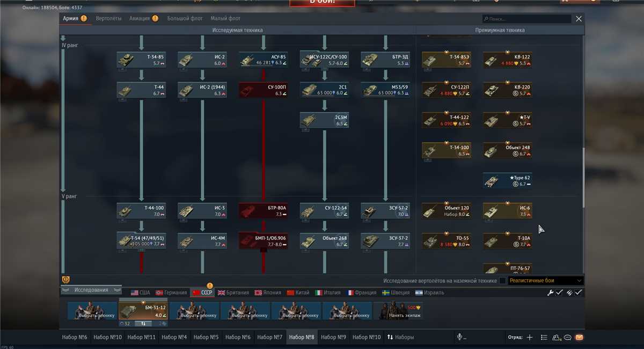The height and width of the screenshot is (349, 644).
Task: Select the ★Type 62 card
Action: (508, 181)
